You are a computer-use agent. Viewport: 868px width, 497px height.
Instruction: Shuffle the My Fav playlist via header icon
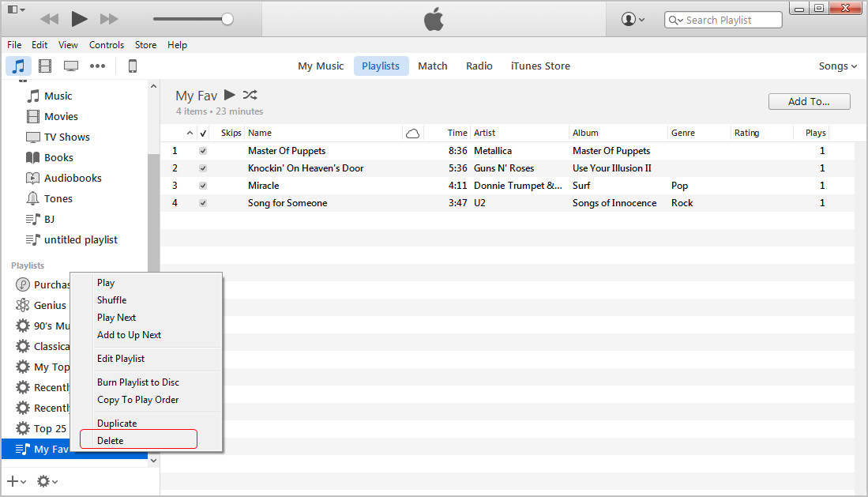pyautogui.click(x=250, y=95)
